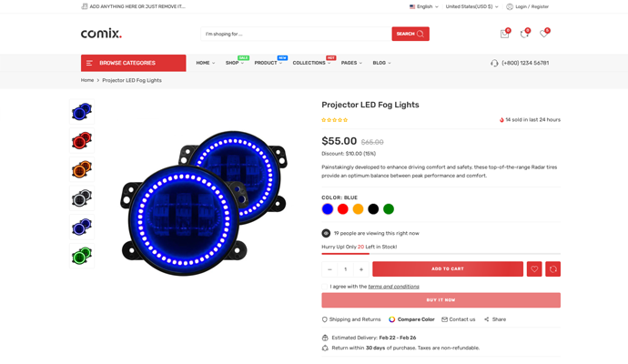Select the orange fog light thumbnail
This screenshot has height=364, width=628.
tap(82, 170)
